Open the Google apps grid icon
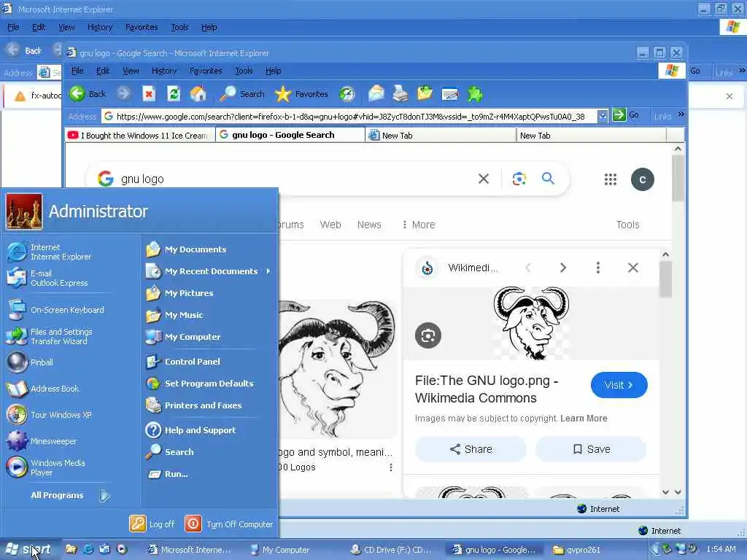Screen dimensions: 747x560 coord(611,179)
